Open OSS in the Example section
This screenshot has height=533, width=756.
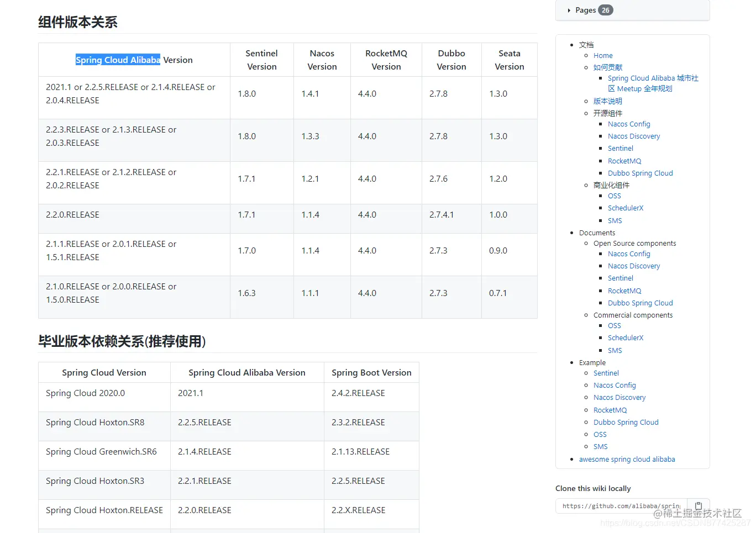(x=600, y=435)
